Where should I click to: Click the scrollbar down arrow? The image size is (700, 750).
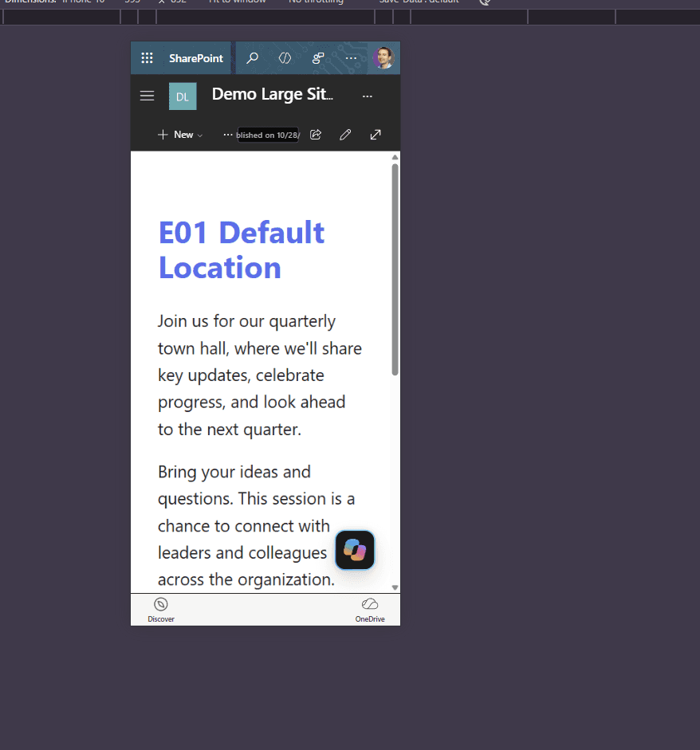click(395, 588)
